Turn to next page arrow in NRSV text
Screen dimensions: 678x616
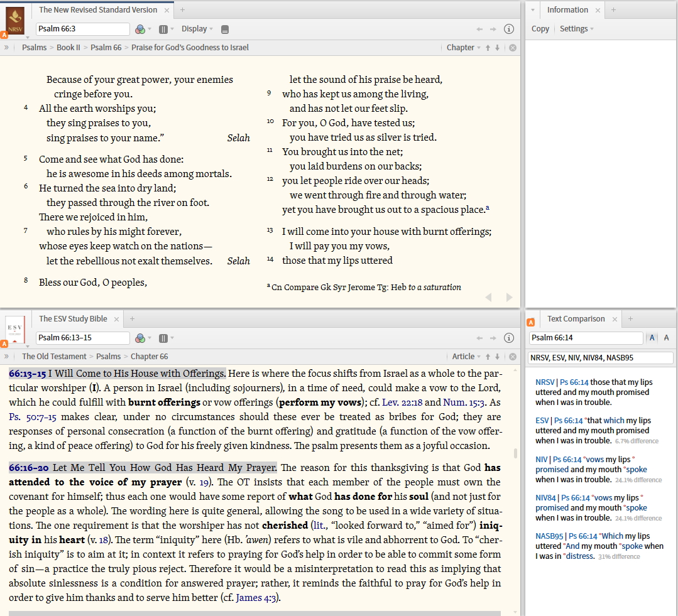(x=510, y=297)
